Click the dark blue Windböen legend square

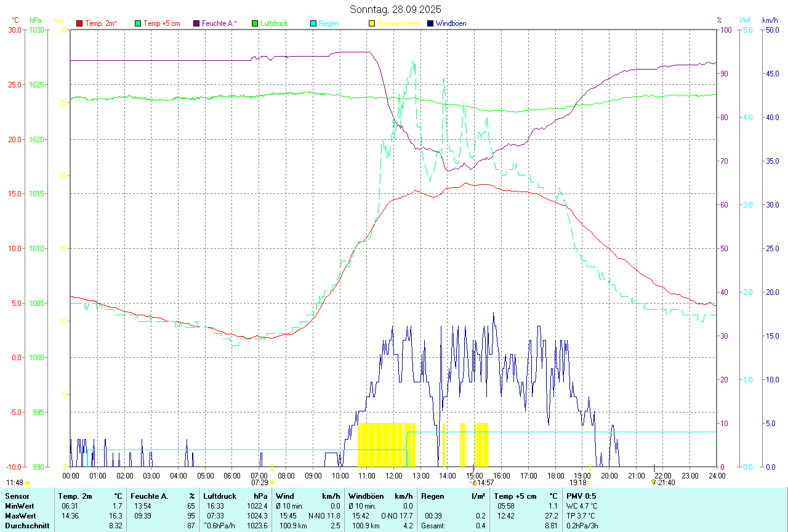pos(430,23)
